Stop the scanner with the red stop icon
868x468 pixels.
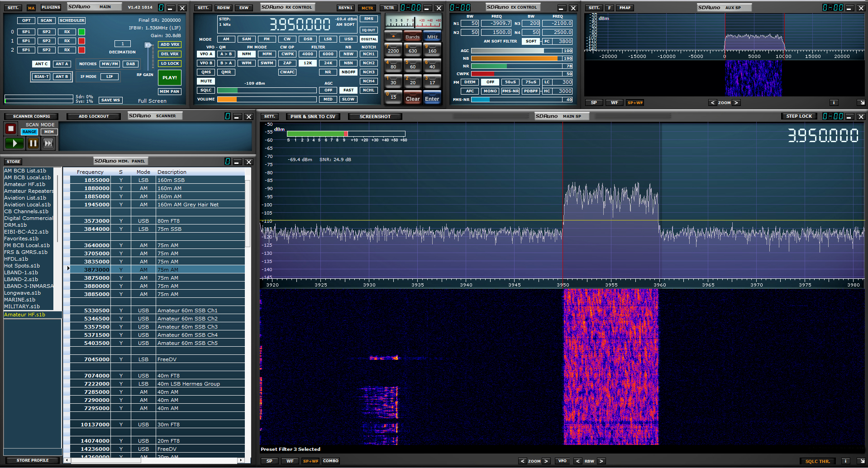[11, 129]
